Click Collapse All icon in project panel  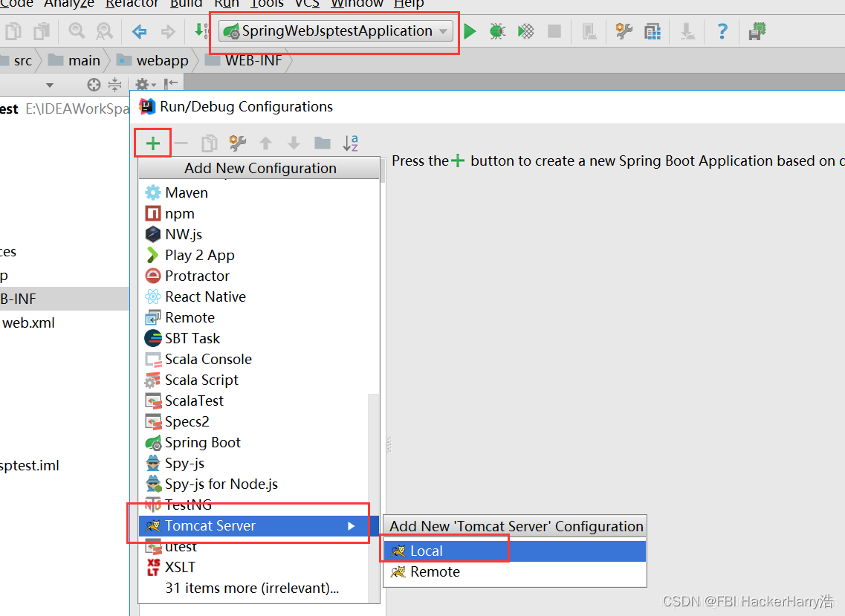click(114, 85)
